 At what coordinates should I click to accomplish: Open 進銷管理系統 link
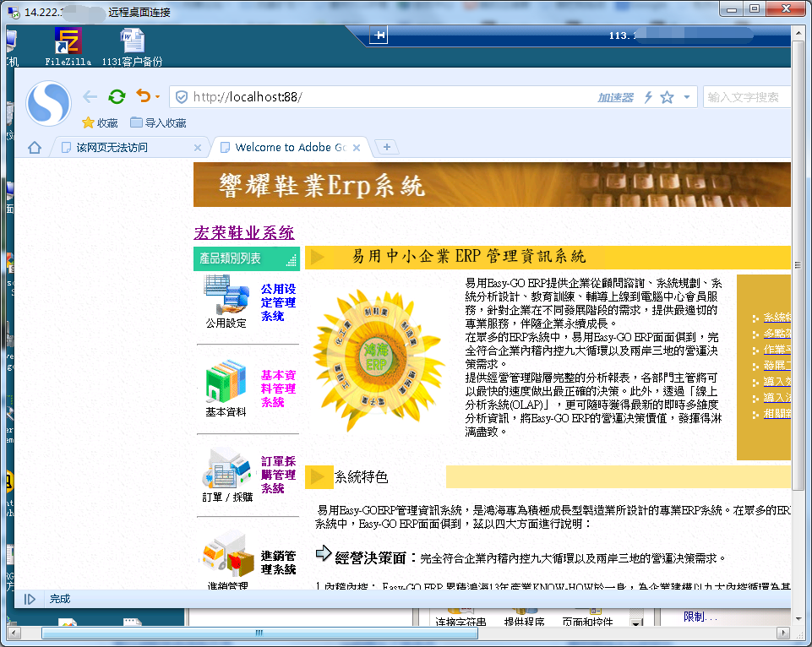278,563
